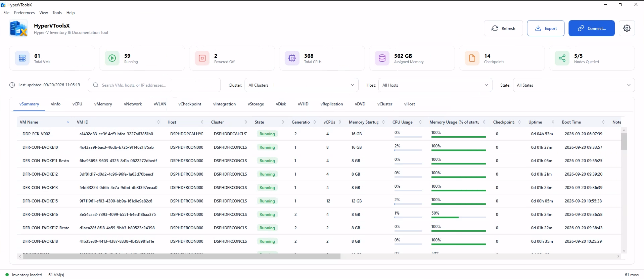The image size is (644, 279).
Task: Sort the State column using its arrows
Action: click(x=283, y=122)
